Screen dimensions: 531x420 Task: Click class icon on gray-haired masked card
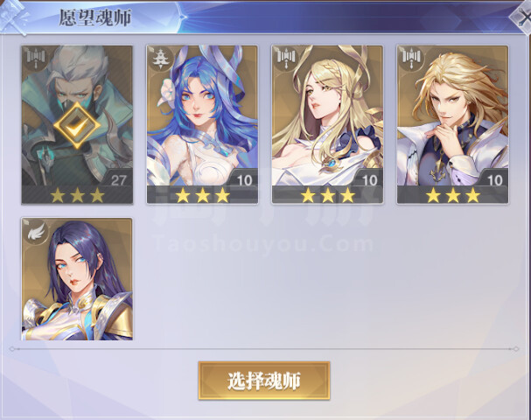(35, 58)
